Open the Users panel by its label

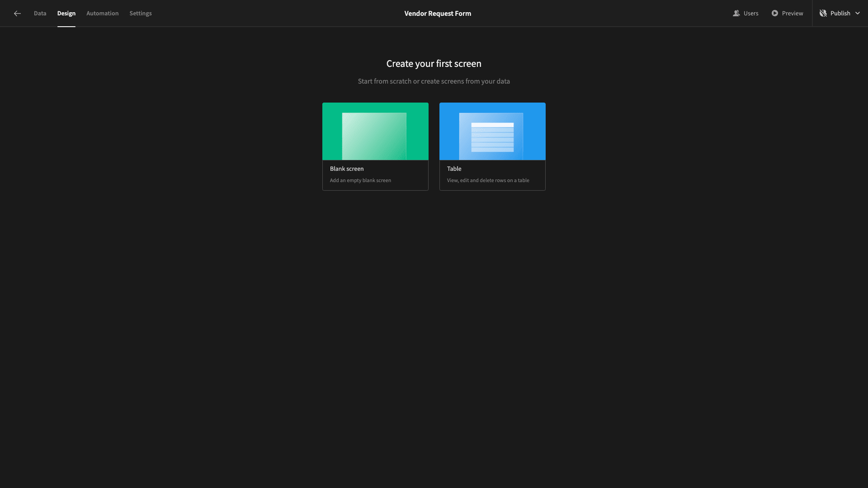point(751,14)
